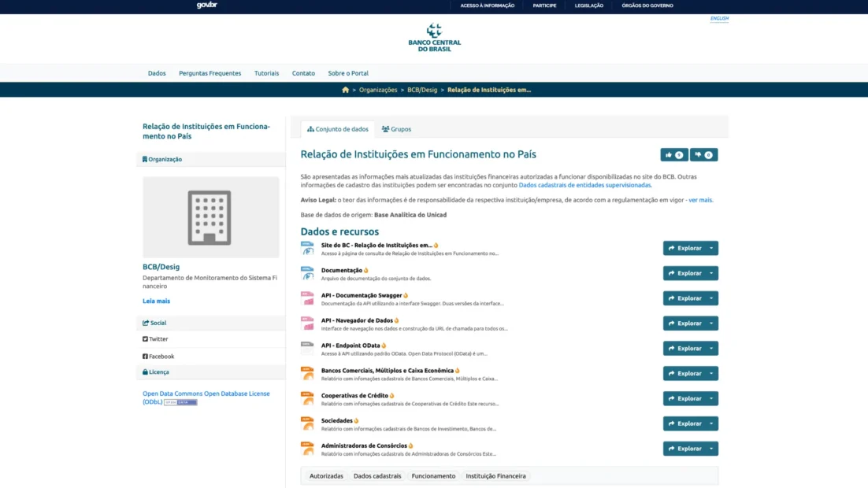
Task: Click the flame icon beside API - Endpoint OData
Action: click(384, 346)
